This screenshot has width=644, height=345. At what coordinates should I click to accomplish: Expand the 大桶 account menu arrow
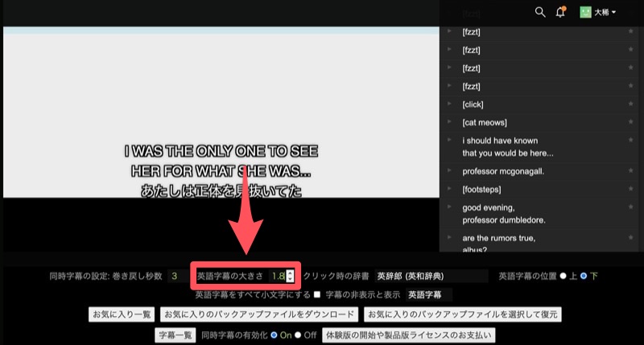point(614,13)
